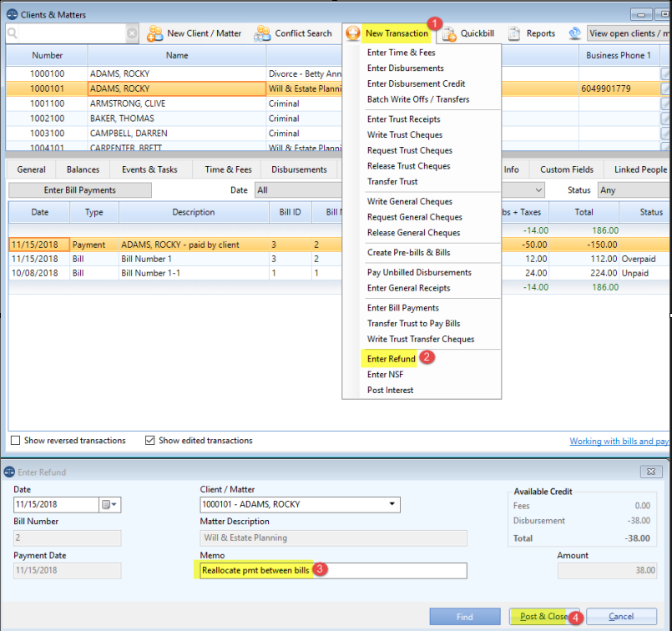Switch to the Balances tab
This screenshot has height=631, width=672.
pyautogui.click(x=83, y=169)
